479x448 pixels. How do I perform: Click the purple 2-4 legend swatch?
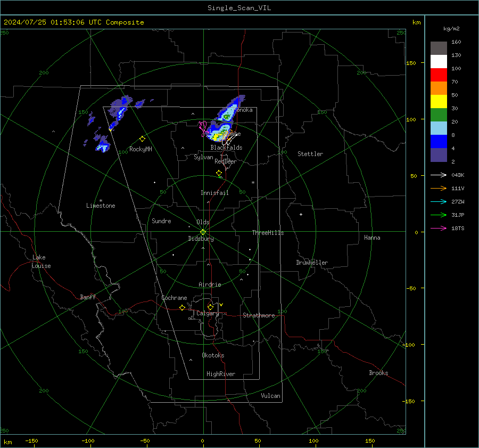(439, 154)
